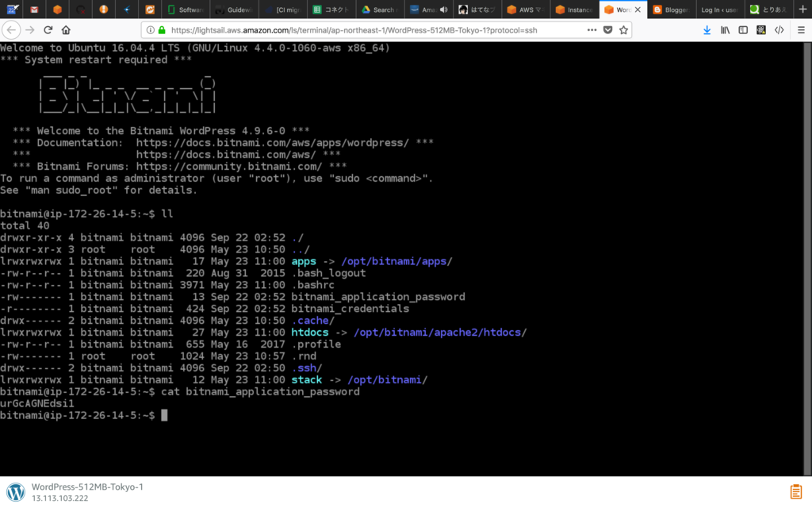Click the apps symlink name
The height and width of the screenshot is (508, 812).
304,261
